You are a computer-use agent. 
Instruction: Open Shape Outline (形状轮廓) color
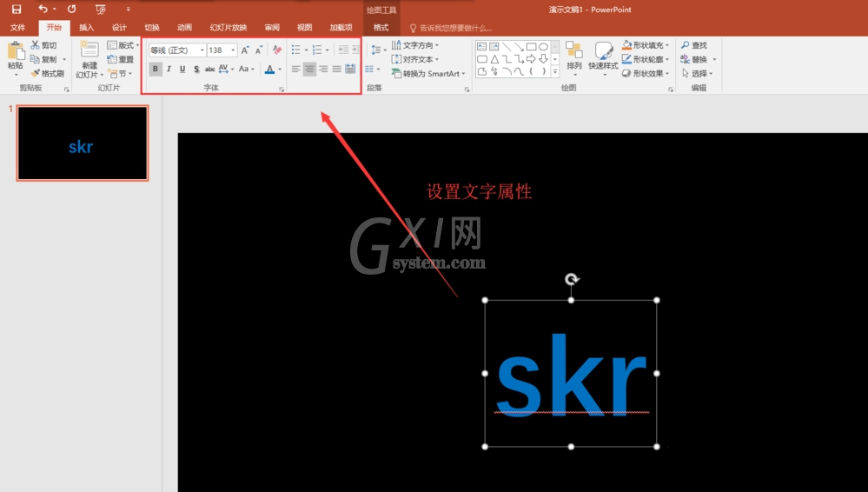click(646, 59)
